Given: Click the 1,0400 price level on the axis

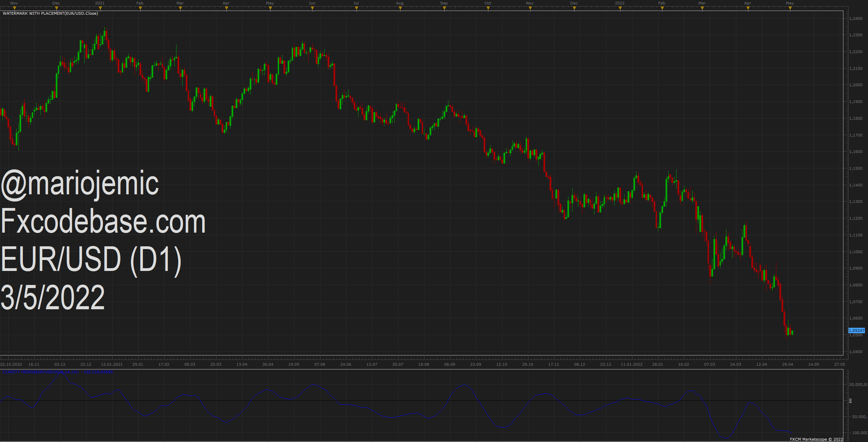Looking at the screenshot, I should (856, 352).
